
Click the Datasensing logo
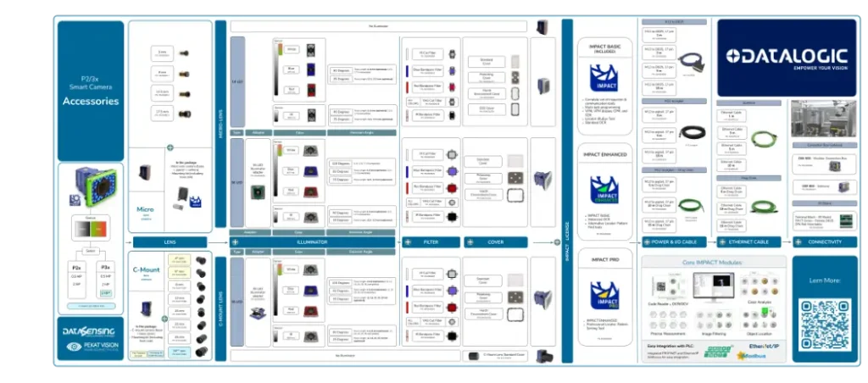(88, 331)
